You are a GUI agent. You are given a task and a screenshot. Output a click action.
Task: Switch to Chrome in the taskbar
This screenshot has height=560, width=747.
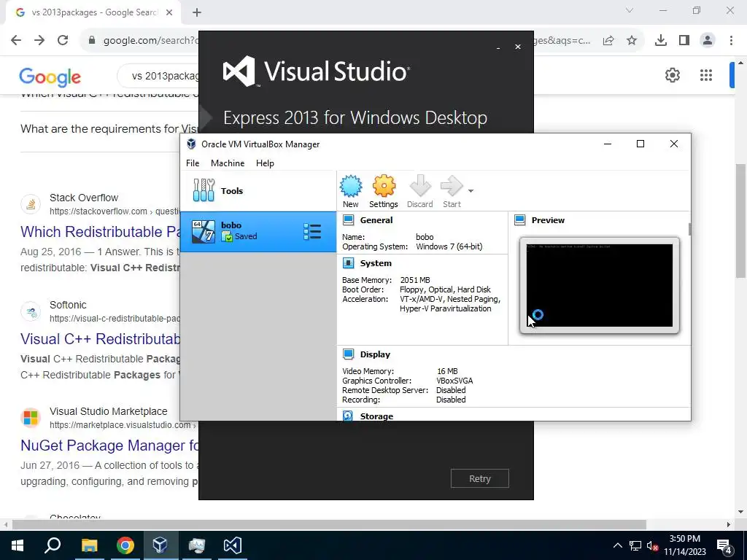coord(125,545)
